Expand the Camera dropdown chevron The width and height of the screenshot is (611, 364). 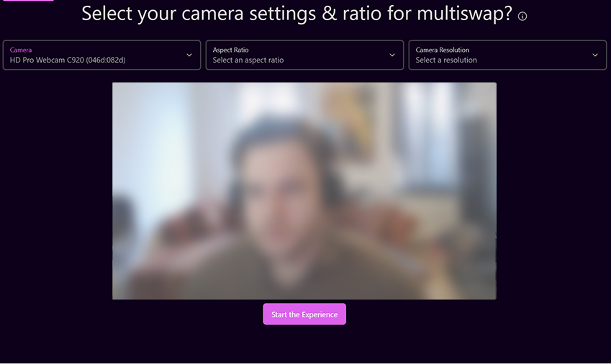tap(189, 55)
